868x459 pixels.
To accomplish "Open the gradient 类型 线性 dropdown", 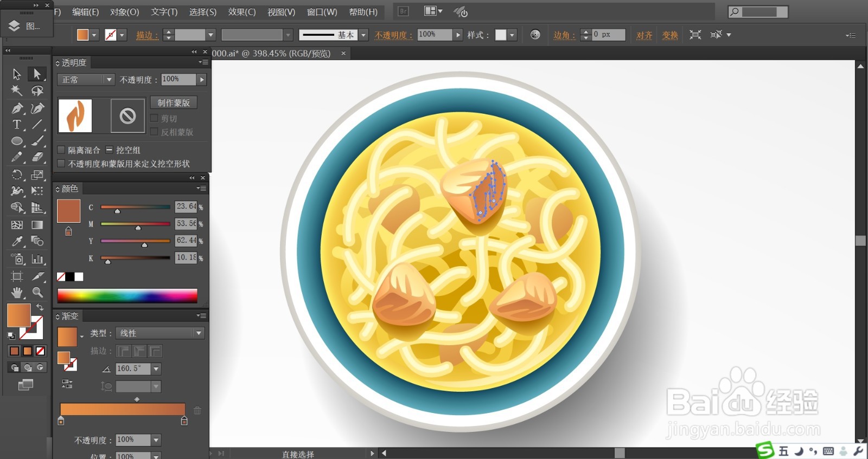I will (x=160, y=333).
